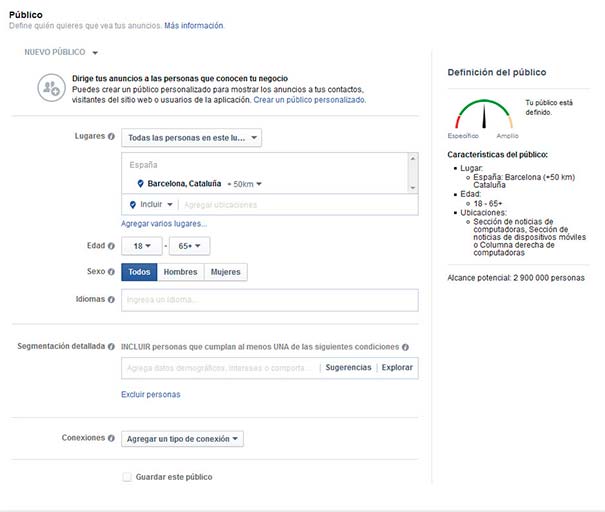Select Mujeres gender option
Viewport: 605px width, 512px height.
(226, 272)
